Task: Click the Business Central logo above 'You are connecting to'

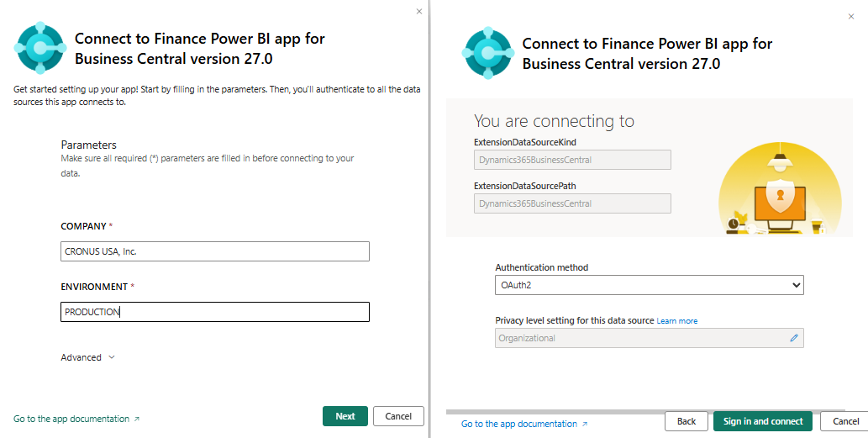Action: pyautogui.click(x=487, y=53)
